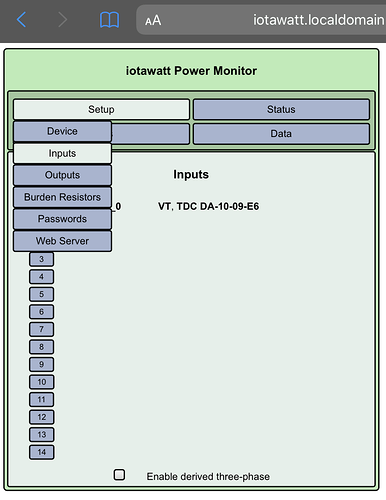Image resolution: width=386 pixels, height=500 pixels.
Task: Open input channel 9 button
Action: 41,364
